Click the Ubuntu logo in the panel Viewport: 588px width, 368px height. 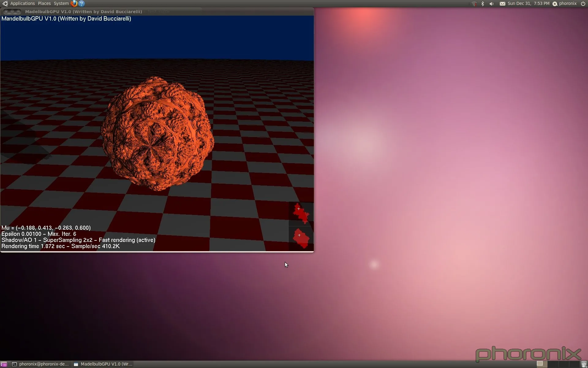click(x=5, y=4)
